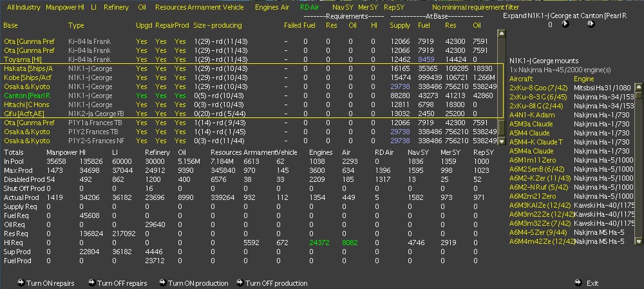
Task: Click Turn OFF repairs
Action: pyautogui.click(x=118, y=283)
